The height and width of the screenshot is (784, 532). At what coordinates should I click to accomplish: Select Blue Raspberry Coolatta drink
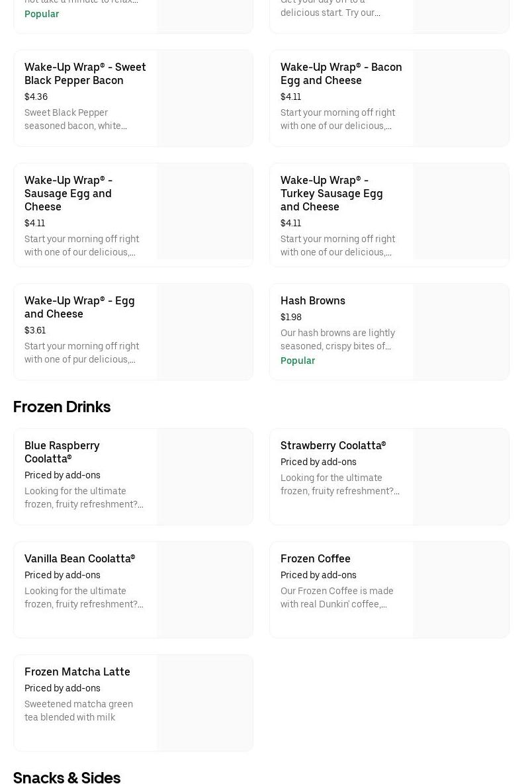coord(62,452)
